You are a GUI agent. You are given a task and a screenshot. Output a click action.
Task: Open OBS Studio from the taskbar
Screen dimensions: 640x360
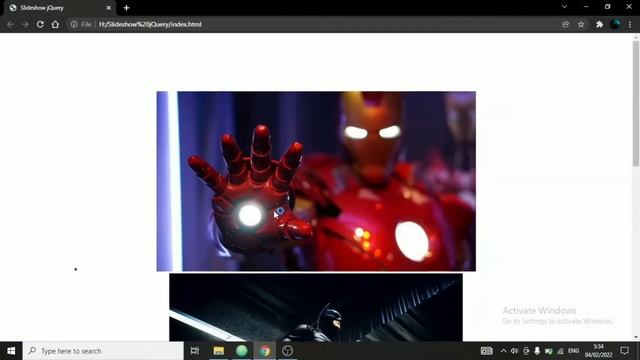pyautogui.click(x=287, y=351)
